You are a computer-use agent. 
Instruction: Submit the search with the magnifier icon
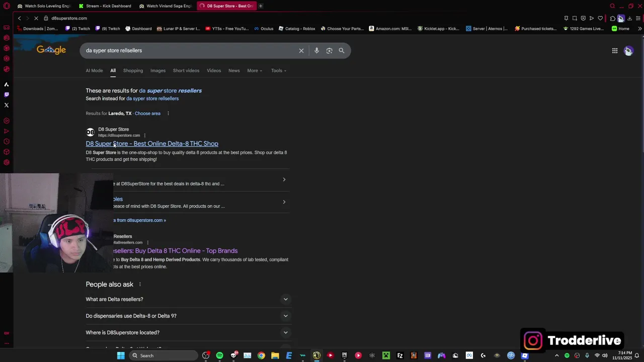coord(342,50)
